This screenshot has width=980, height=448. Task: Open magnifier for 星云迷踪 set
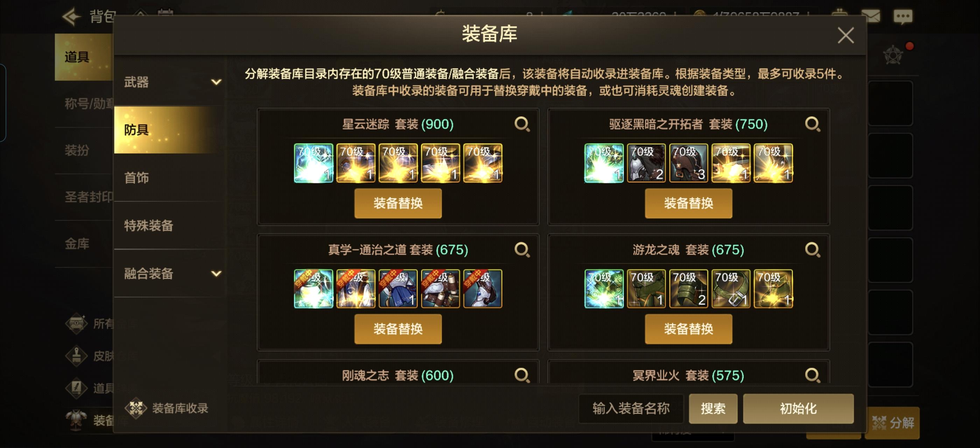[522, 124]
